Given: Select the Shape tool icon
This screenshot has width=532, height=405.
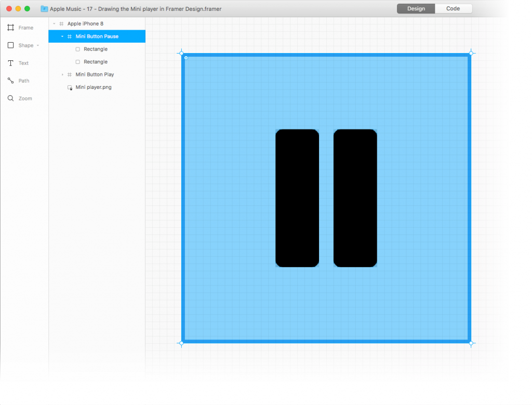Looking at the screenshot, I should (10, 45).
